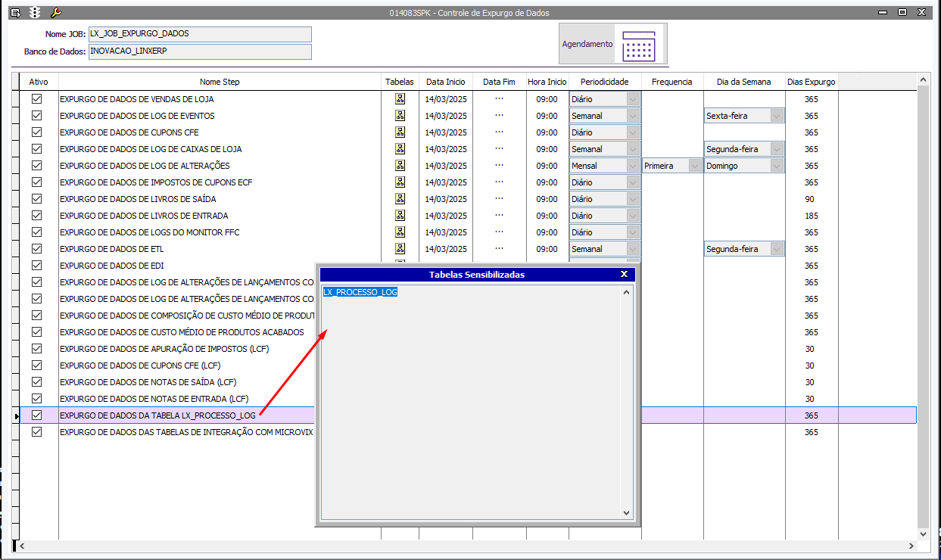
Task: Click the Banco de Dados input field
Action: 200,51
